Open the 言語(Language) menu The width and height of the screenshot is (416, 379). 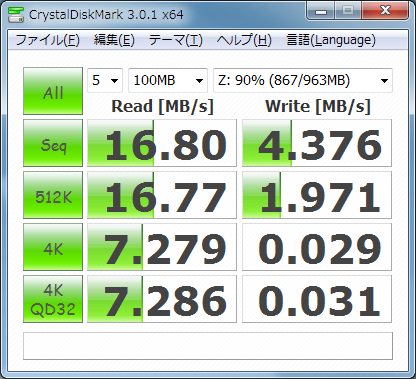[x=331, y=40]
